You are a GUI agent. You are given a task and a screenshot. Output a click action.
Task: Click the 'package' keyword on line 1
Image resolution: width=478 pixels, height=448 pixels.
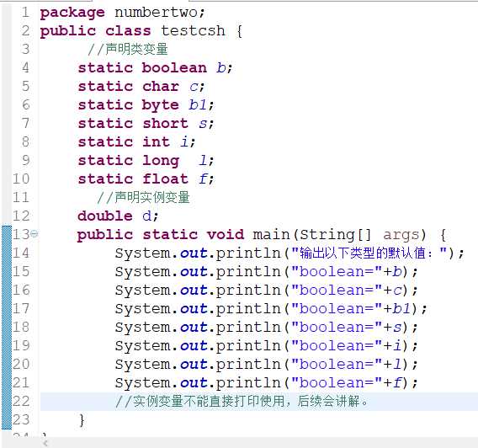tap(72, 13)
